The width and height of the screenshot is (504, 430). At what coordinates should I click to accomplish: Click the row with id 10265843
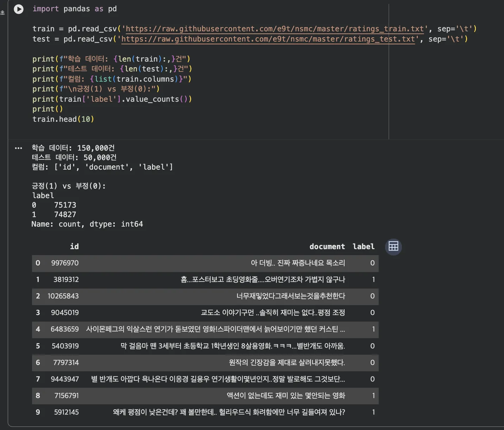[205, 296]
